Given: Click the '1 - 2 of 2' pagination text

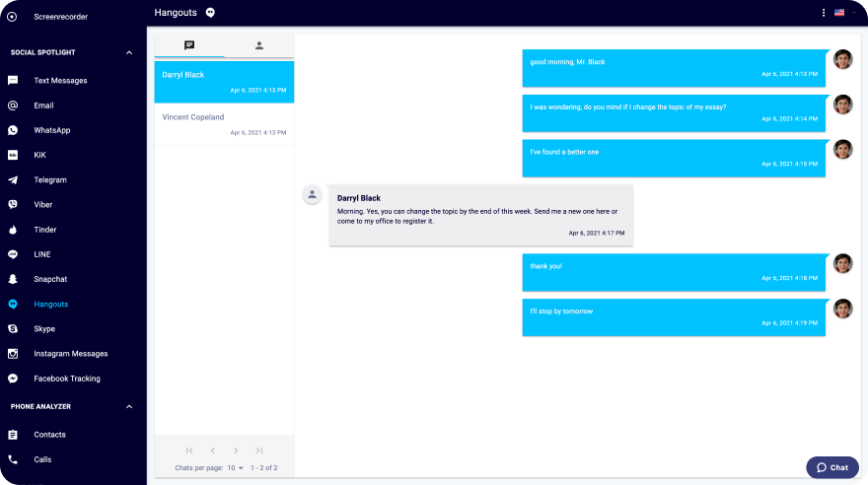Looking at the screenshot, I should click(264, 468).
